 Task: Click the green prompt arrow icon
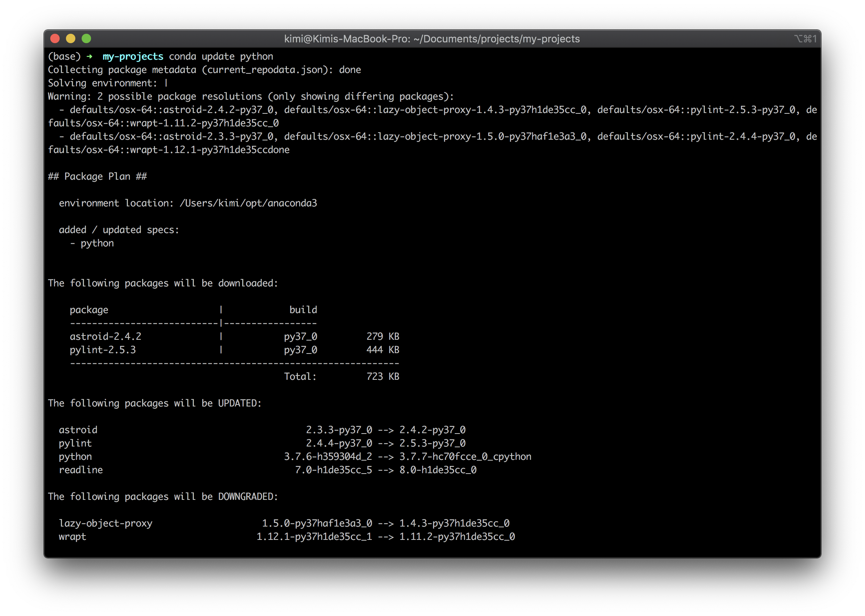89,56
